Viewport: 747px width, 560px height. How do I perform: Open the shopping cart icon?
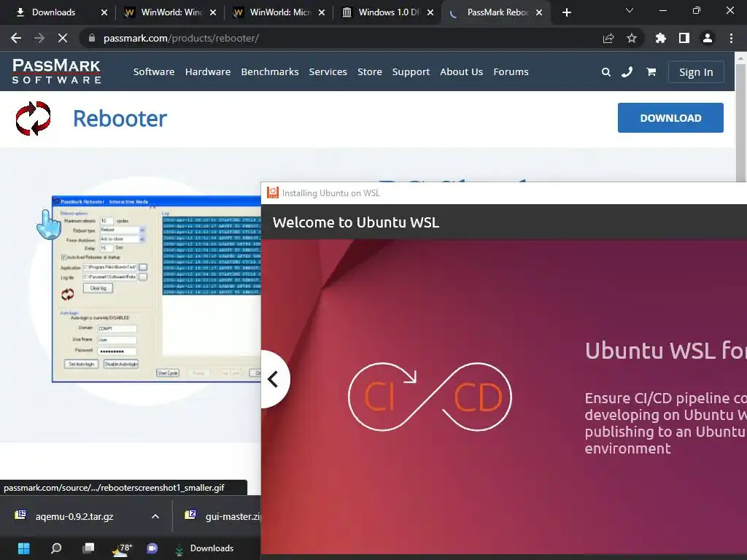point(651,72)
